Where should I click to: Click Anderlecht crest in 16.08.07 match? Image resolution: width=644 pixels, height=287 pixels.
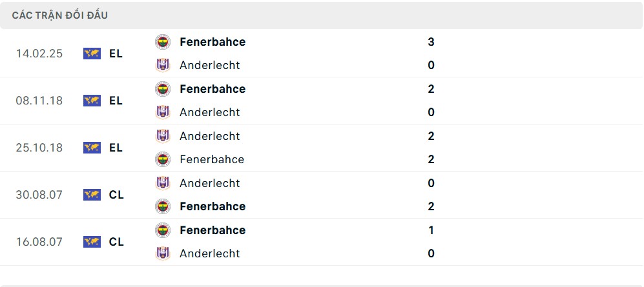[163, 253]
